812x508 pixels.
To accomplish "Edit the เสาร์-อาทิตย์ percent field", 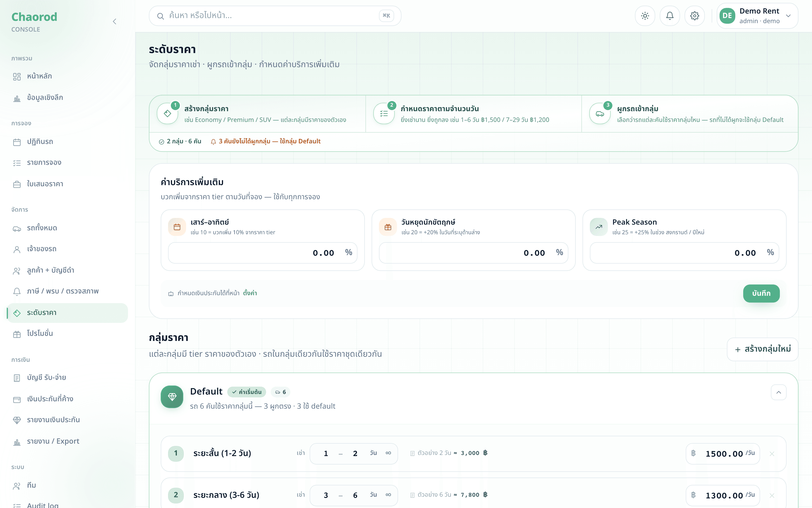I will click(262, 253).
